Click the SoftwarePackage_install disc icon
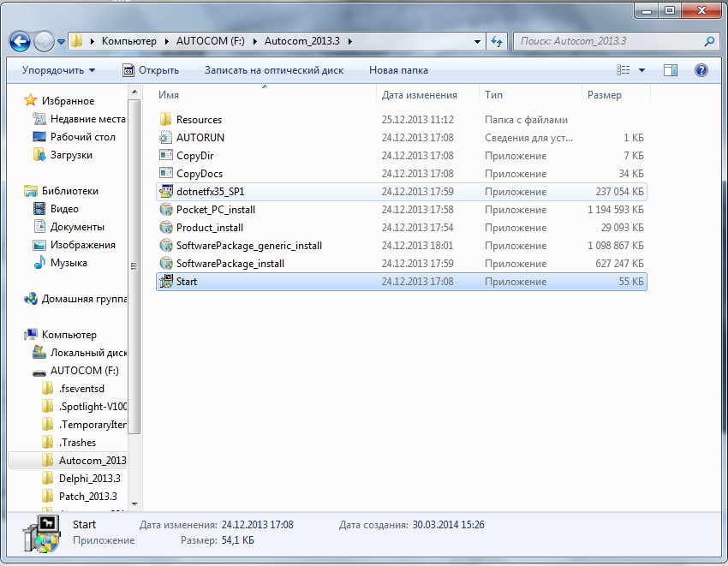 coord(166,263)
